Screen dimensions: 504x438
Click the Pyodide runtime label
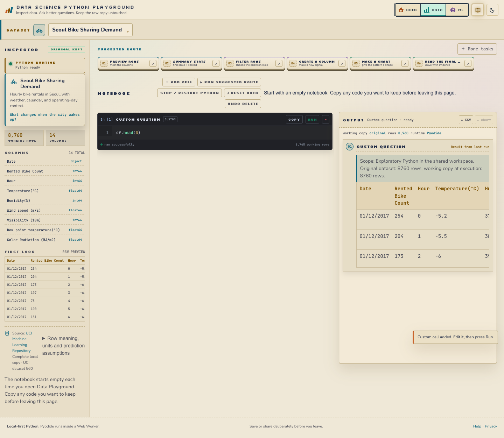pyautogui.click(x=434, y=133)
